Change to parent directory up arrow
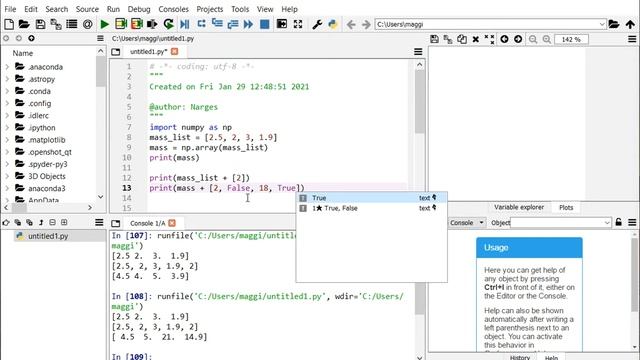Viewport: 640px width, 360px height. coord(630,24)
